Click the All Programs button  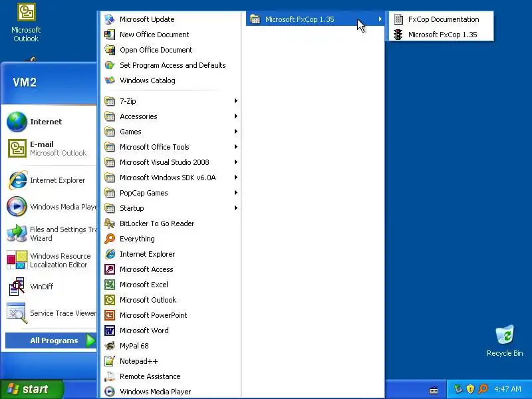click(51, 340)
